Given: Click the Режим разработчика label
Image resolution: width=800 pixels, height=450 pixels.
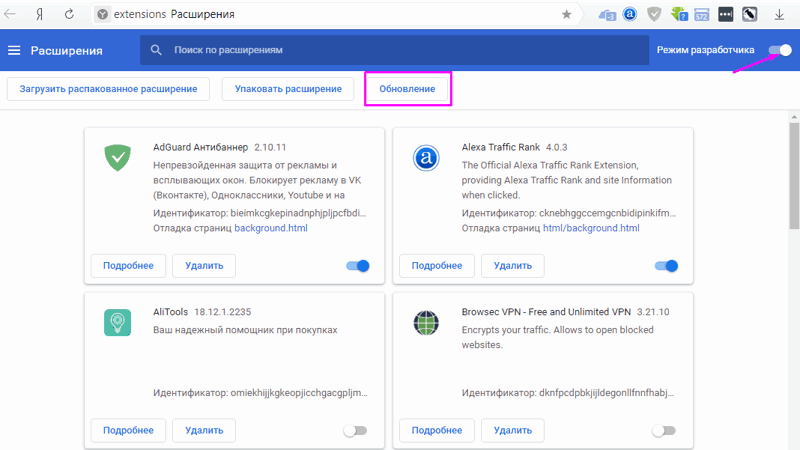Looking at the screenshot, I should pos(705,50).
